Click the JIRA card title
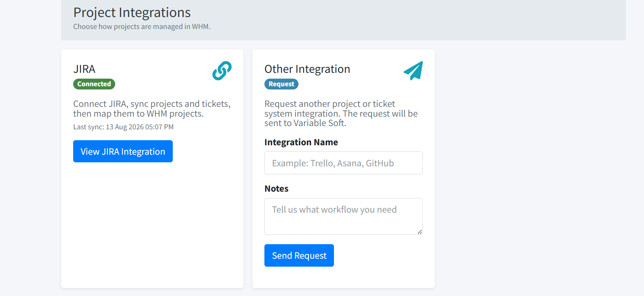The image size is (644, 296). pyautogui.click(x=84, y=69)
